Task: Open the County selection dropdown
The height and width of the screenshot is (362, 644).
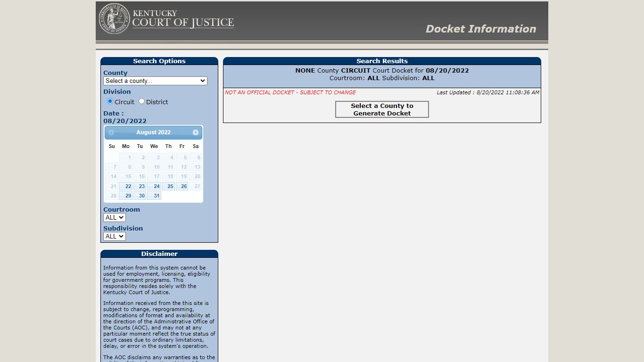Action: [155, 81]
